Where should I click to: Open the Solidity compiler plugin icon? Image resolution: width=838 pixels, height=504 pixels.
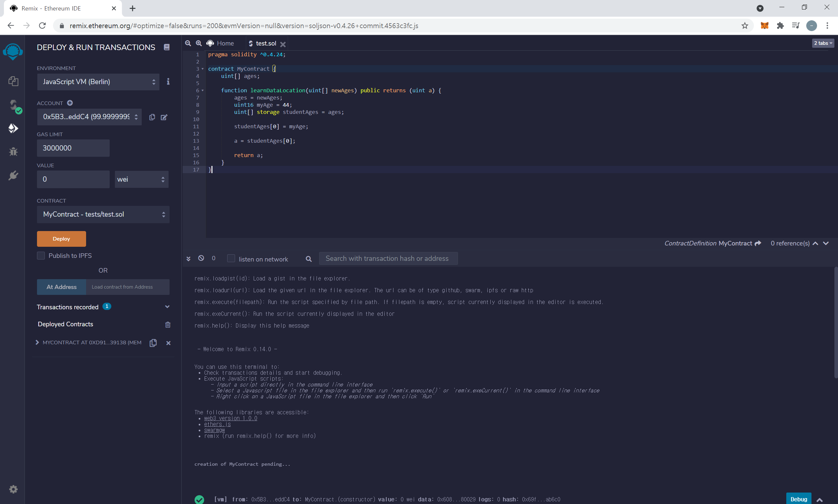coord(14,105)
